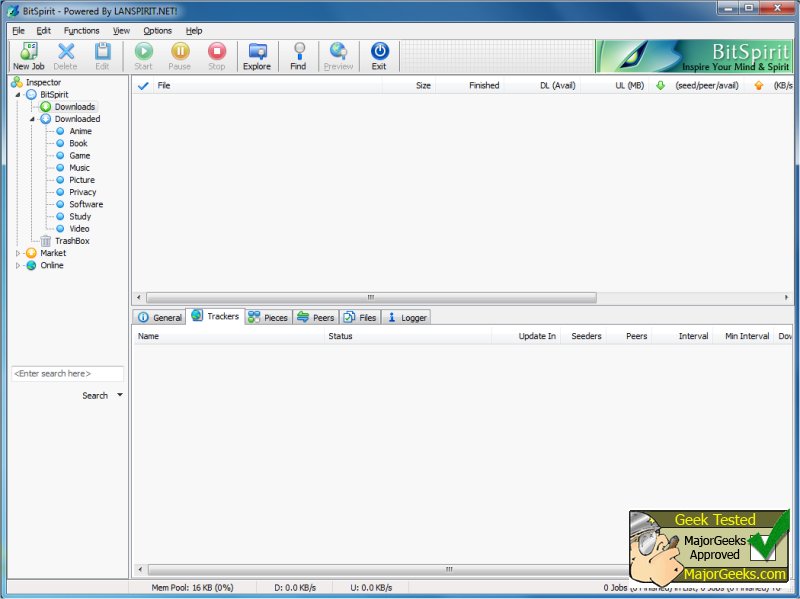Open the View menu
Viewport: 800px width, 599px height.
click(x=121, y=31)
